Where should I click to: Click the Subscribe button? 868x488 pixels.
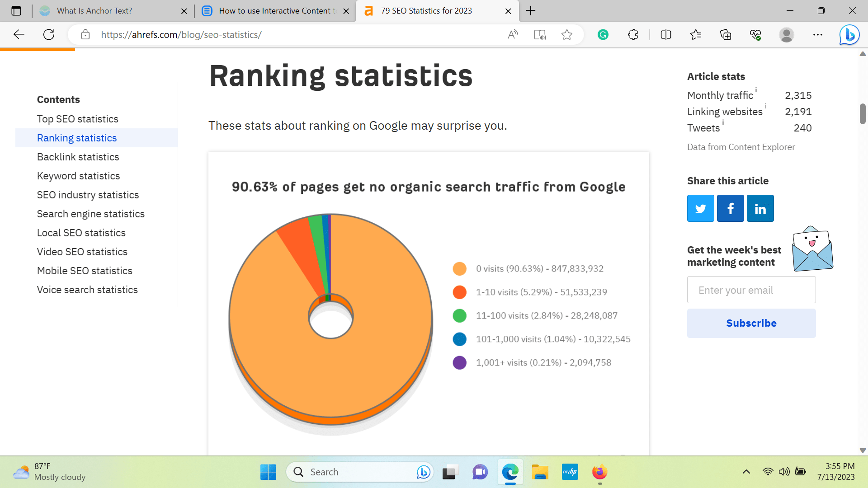coord(751,323)
